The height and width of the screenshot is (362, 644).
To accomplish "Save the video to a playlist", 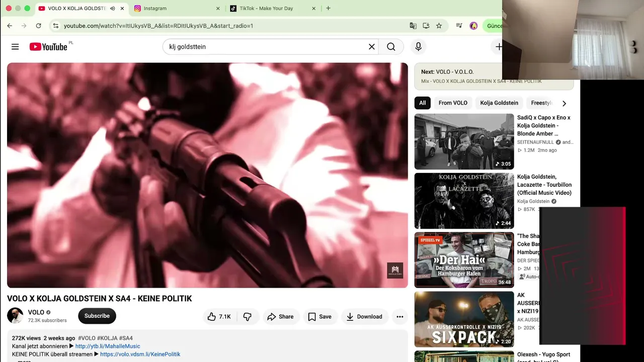I will tap(319, 317).
